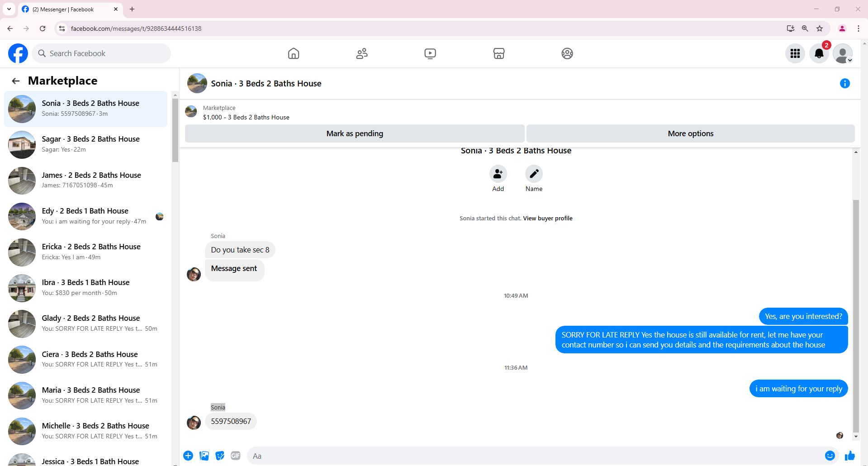
Task: Click the '5597508967' message bubble
Action: pos(231,421)
